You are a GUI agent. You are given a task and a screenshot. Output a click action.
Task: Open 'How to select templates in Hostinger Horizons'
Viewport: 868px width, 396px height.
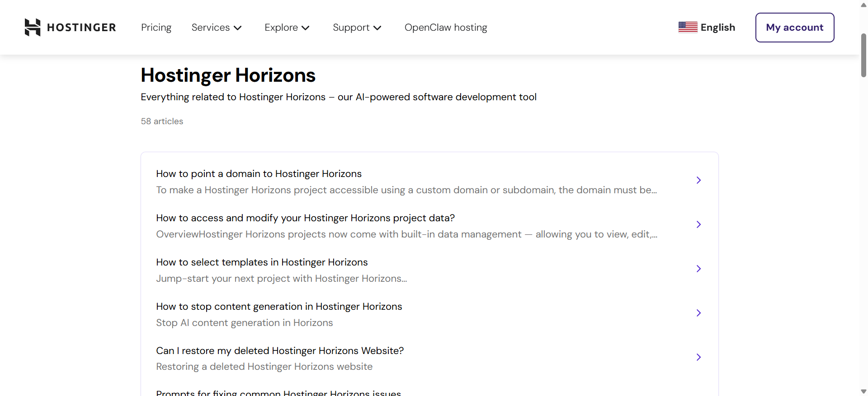coord(262,262)
